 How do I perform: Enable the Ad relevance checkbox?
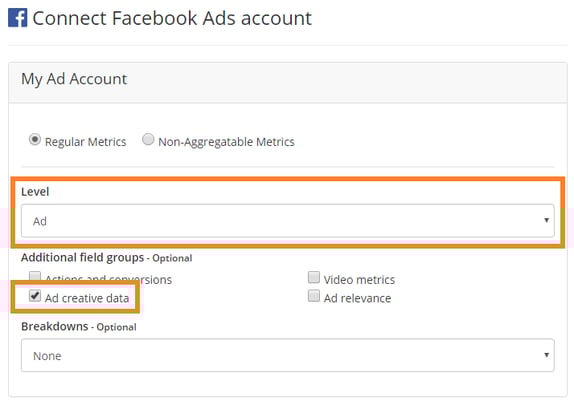[x=314, y=296]
